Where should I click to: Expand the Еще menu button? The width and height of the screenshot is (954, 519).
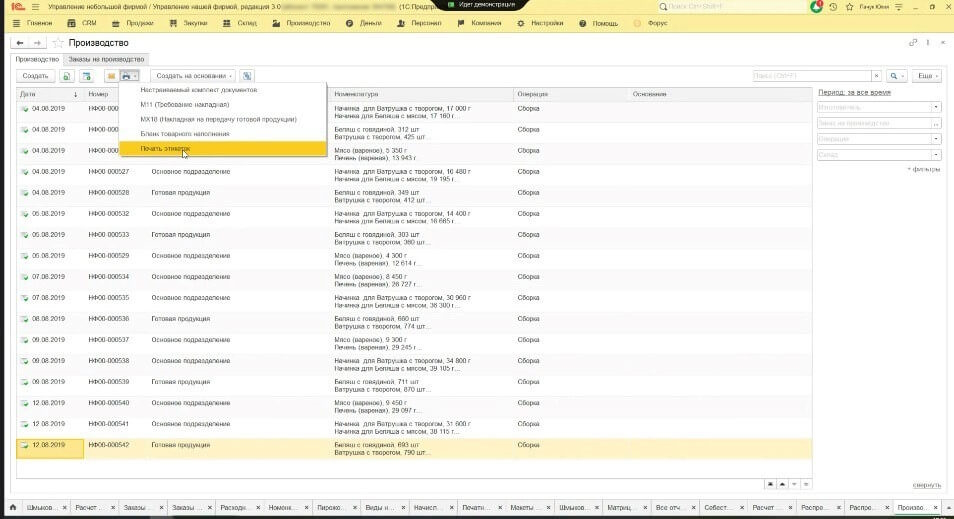tap(926, 76)
